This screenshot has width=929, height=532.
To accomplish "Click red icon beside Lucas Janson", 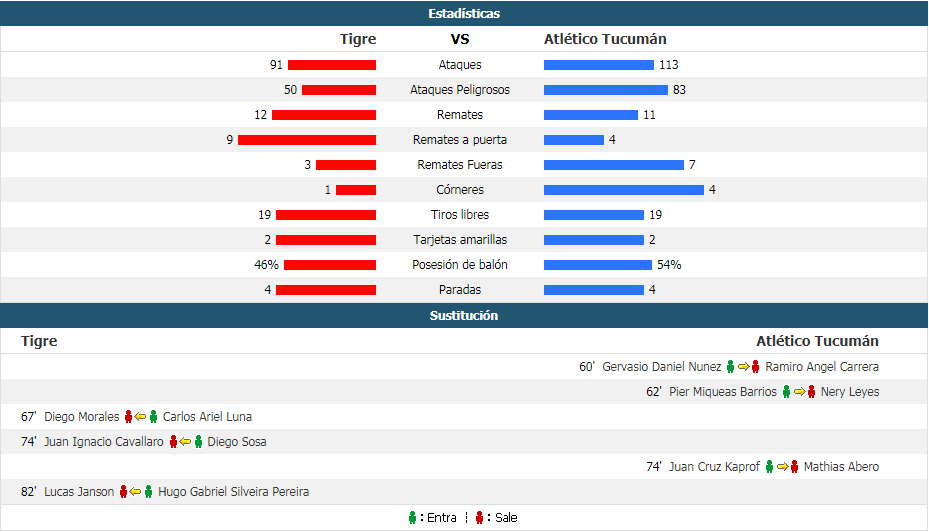I will point(123,491).
